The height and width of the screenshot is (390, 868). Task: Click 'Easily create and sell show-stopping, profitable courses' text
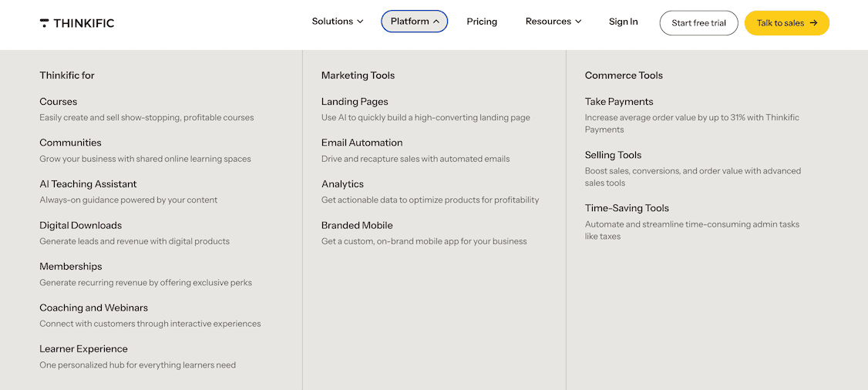click(146, 117)
